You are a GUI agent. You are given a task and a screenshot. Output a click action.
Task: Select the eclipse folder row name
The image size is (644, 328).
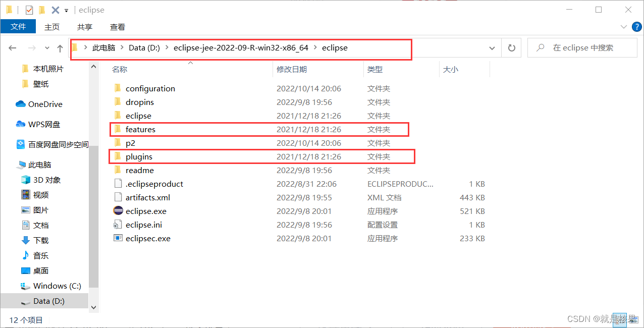(x=138, y=116)
